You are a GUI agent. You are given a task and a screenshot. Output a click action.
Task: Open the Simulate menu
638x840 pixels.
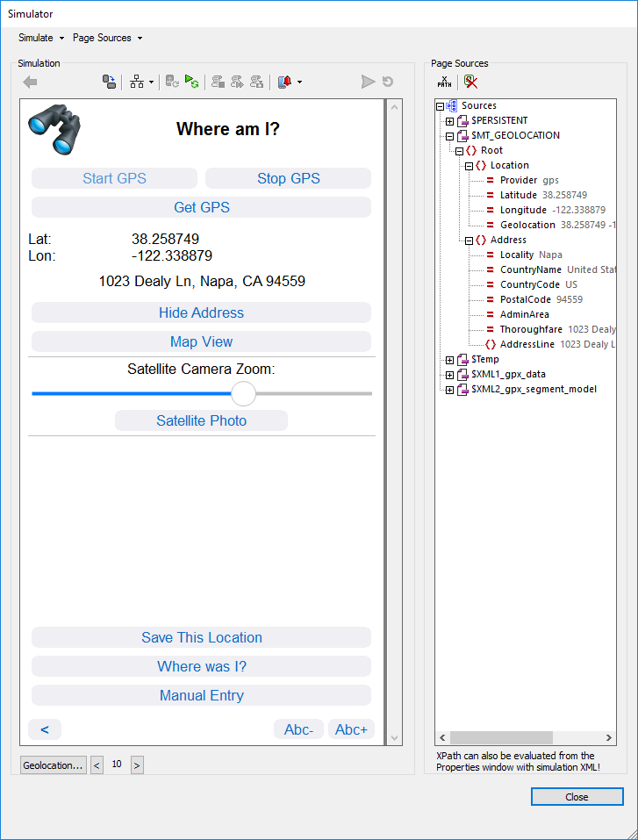point(36,38)
